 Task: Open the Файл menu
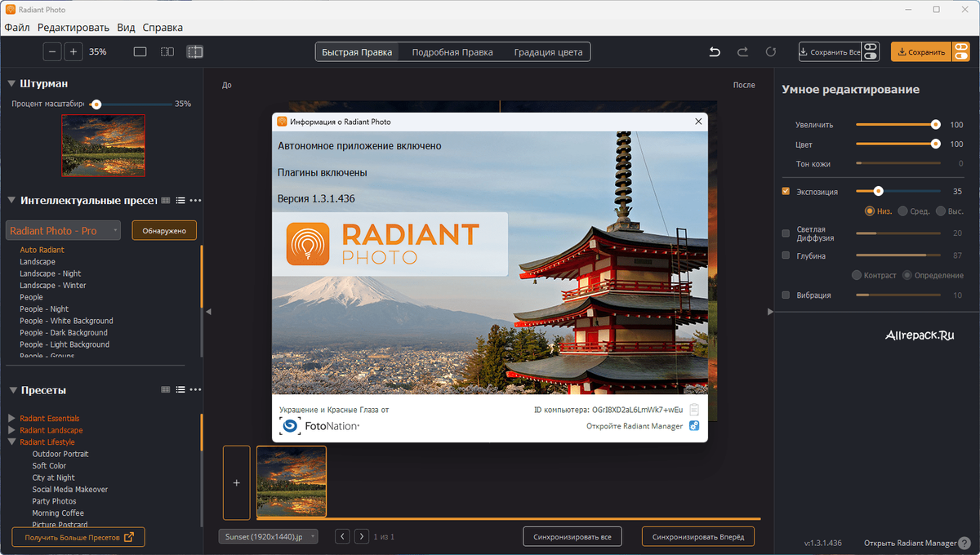pyautogui.click(x=16, y=28)
